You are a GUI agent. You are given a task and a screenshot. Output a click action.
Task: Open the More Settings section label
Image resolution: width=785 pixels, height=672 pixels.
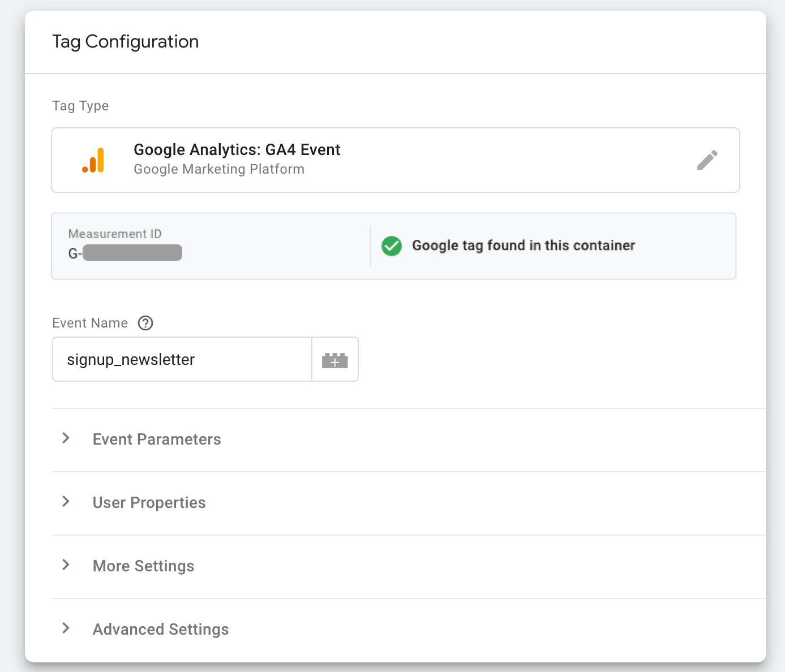tap(143, 566)
